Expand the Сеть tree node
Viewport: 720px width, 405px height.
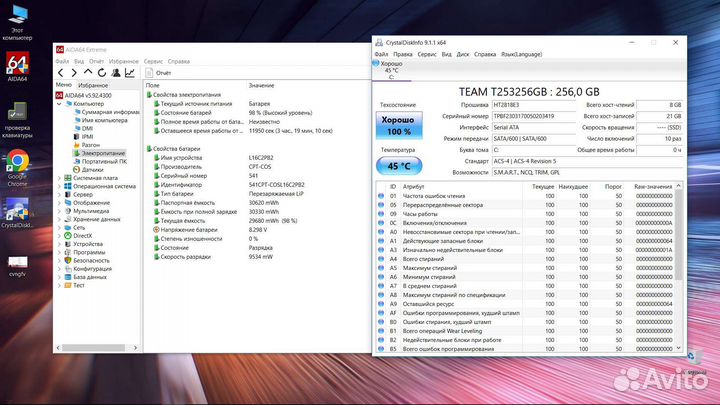(59, 228)
